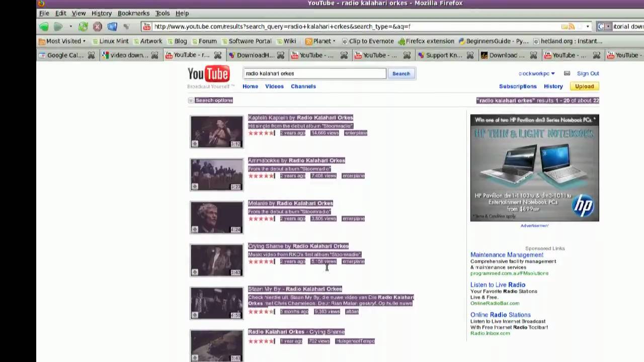Expand the Planet feed bookmark

(321, 41)
